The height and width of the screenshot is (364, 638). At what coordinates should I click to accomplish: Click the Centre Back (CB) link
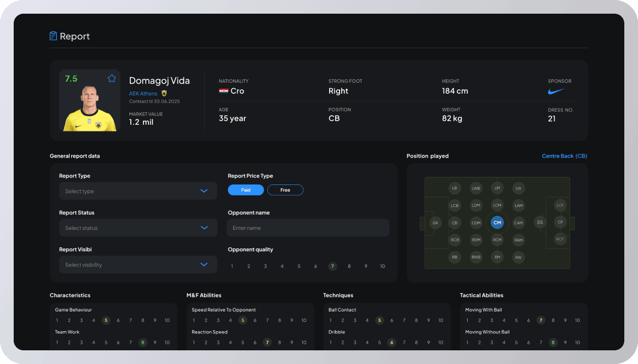(564, 156)
